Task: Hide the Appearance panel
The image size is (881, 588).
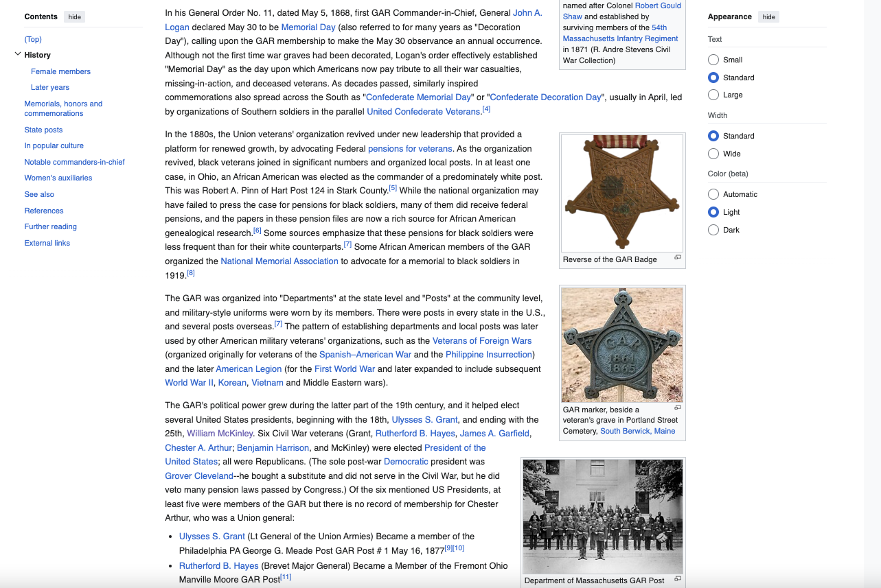Action: pyautogui.click(x=769, y=16)
